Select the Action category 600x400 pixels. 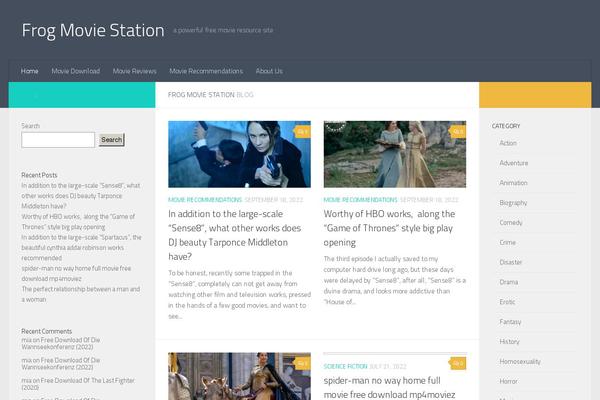pos(508,143)
